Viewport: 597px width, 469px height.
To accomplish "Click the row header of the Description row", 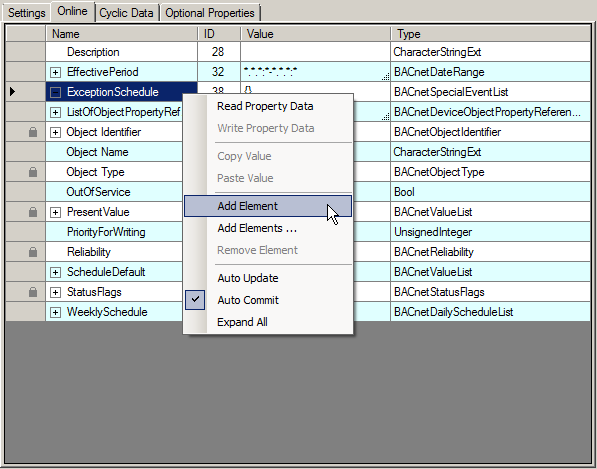I will coord(26,52).
